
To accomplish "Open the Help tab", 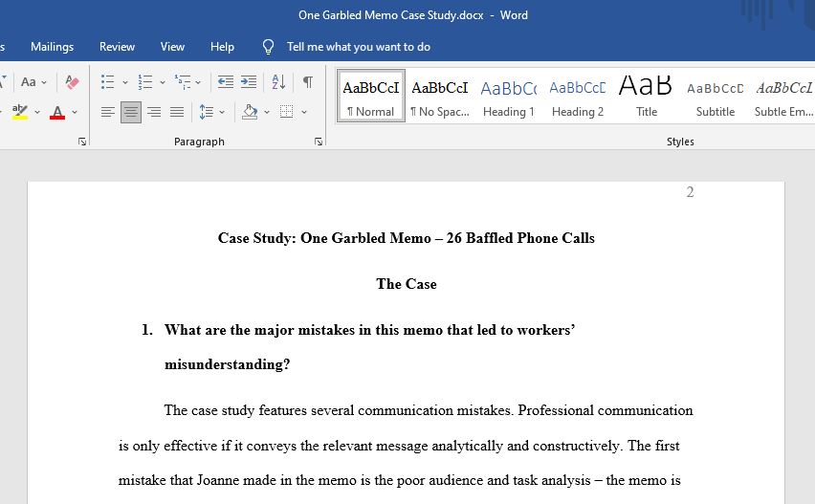I will coord(222,47).
